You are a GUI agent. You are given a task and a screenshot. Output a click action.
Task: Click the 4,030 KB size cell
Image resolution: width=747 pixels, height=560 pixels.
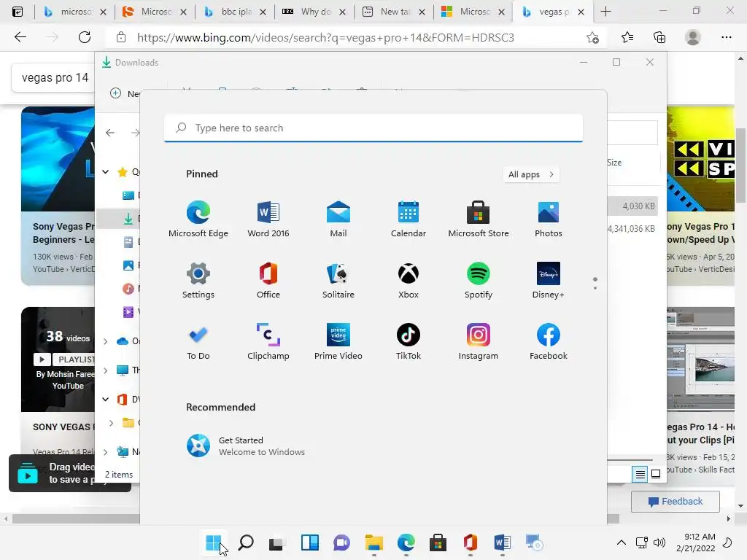[638, 206]
